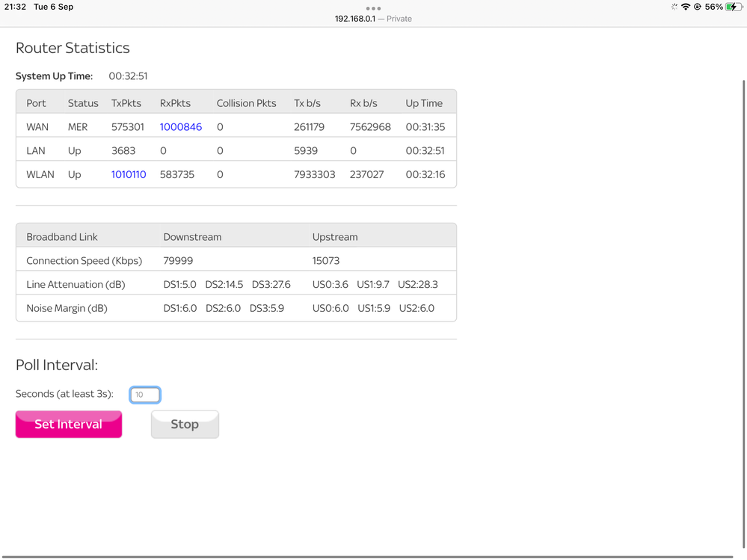Screen dimensions: 747x560
Task: Select the WAN port row label
Action: 37,127
